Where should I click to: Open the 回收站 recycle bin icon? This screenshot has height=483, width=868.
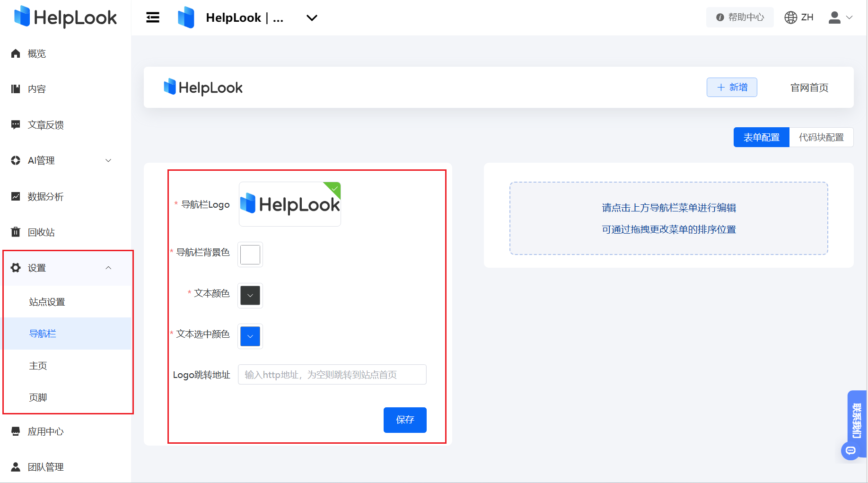[x=16, y=232]
